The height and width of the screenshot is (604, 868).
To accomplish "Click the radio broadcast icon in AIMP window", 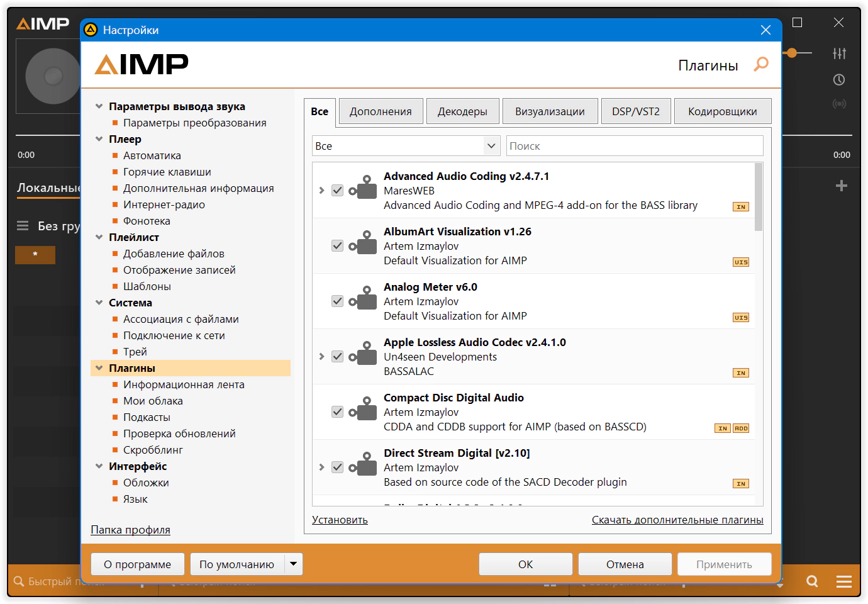I will click(x=839, y=104).
